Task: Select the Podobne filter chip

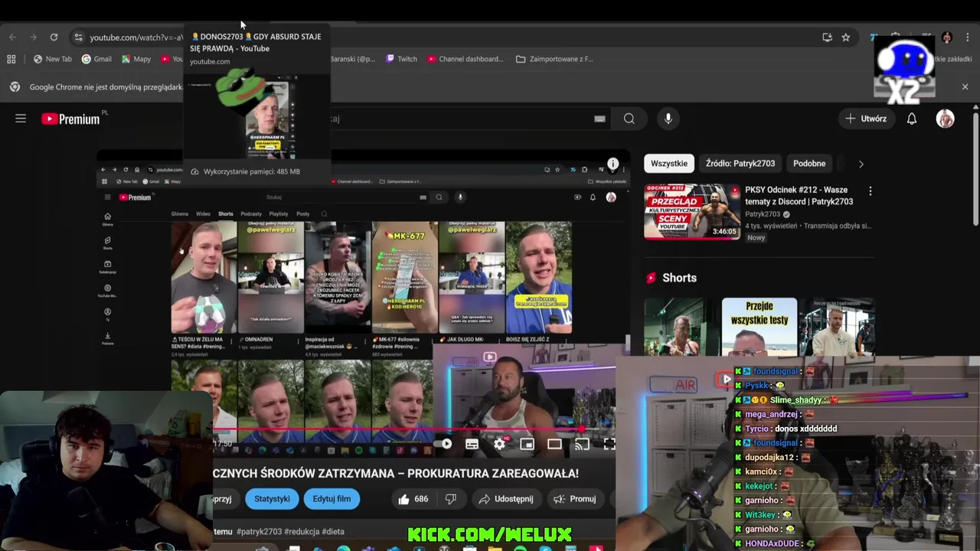Action: pyautogui.click(x=809, y=163)
